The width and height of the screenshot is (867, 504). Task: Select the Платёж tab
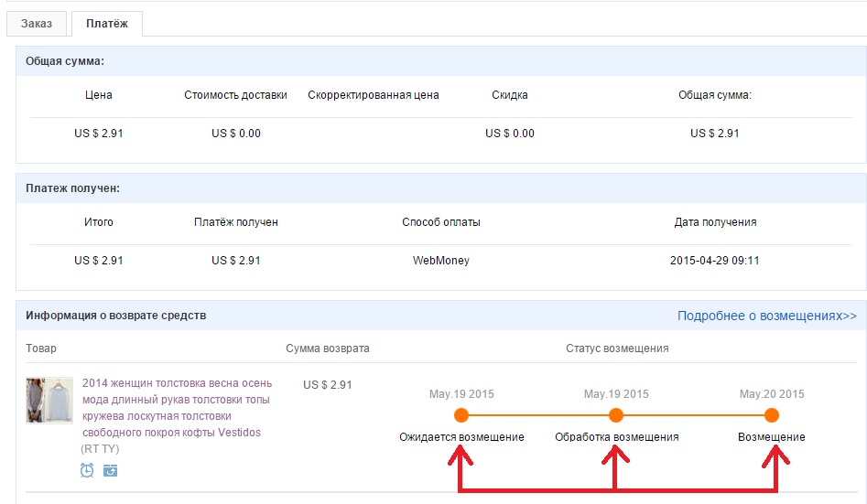tap(107, 24)
